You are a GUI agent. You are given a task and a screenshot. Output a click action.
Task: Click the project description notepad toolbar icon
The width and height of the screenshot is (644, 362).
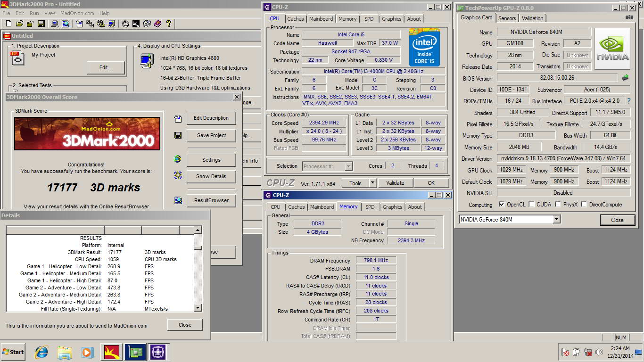pyautogui.click(x=79, y=24)
